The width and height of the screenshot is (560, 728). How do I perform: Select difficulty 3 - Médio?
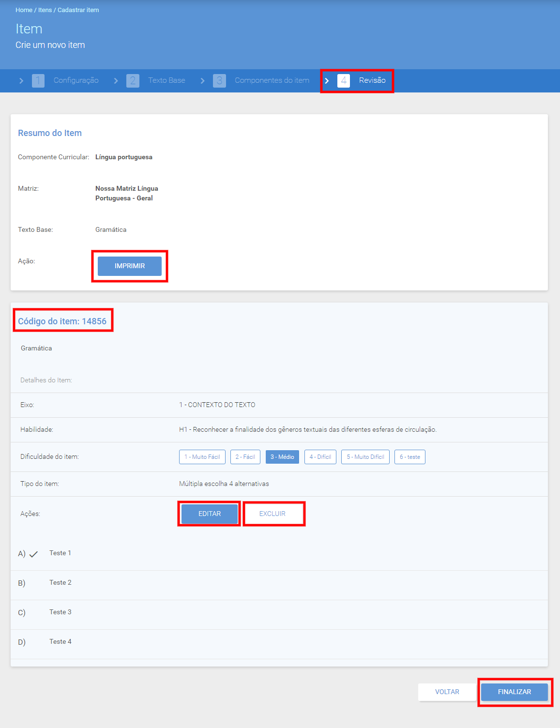(282, 457)
